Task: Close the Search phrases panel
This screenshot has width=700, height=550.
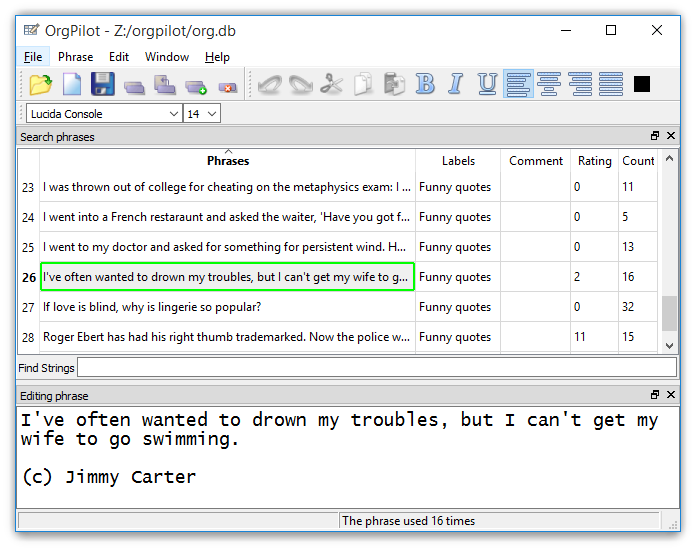Action: click(x=671, y=136)
